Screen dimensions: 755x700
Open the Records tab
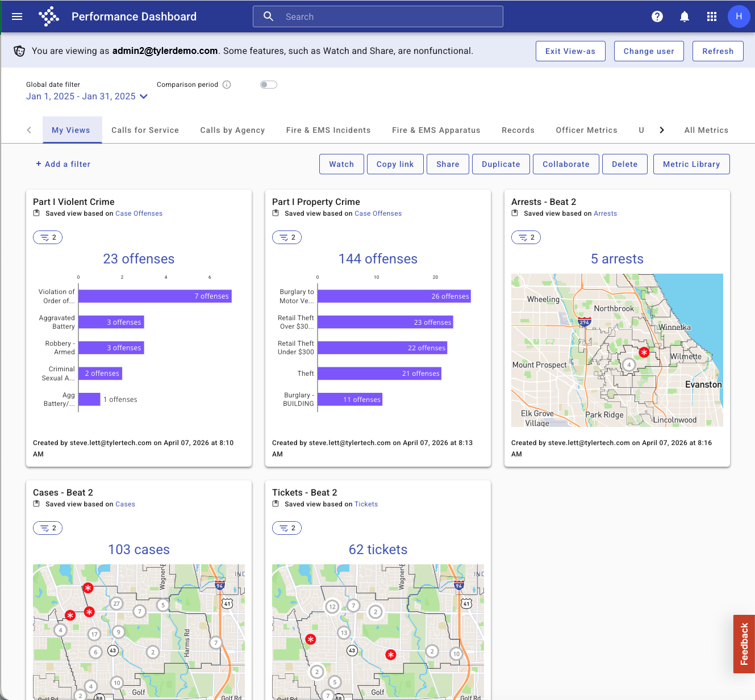pos(518,130)
